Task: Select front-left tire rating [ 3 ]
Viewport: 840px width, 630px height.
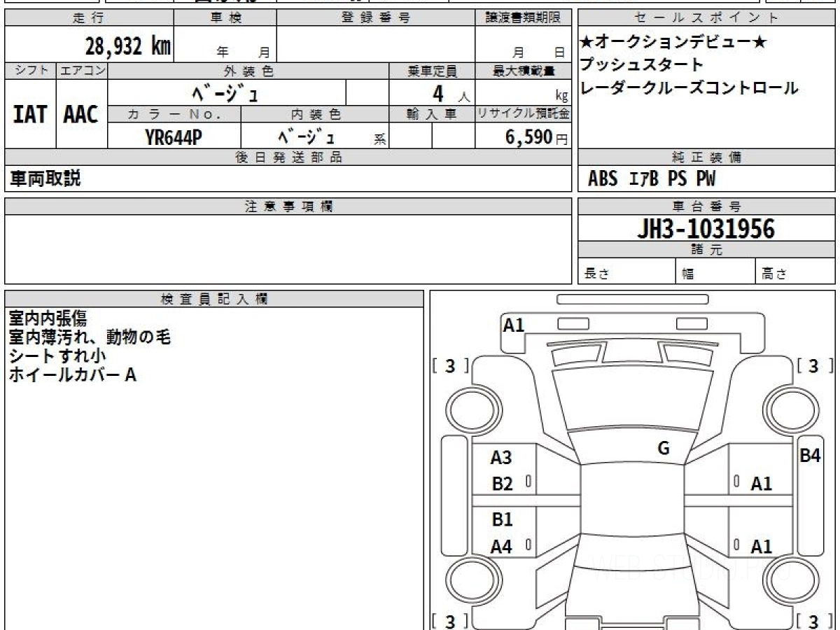Action: tap(451, 366)
